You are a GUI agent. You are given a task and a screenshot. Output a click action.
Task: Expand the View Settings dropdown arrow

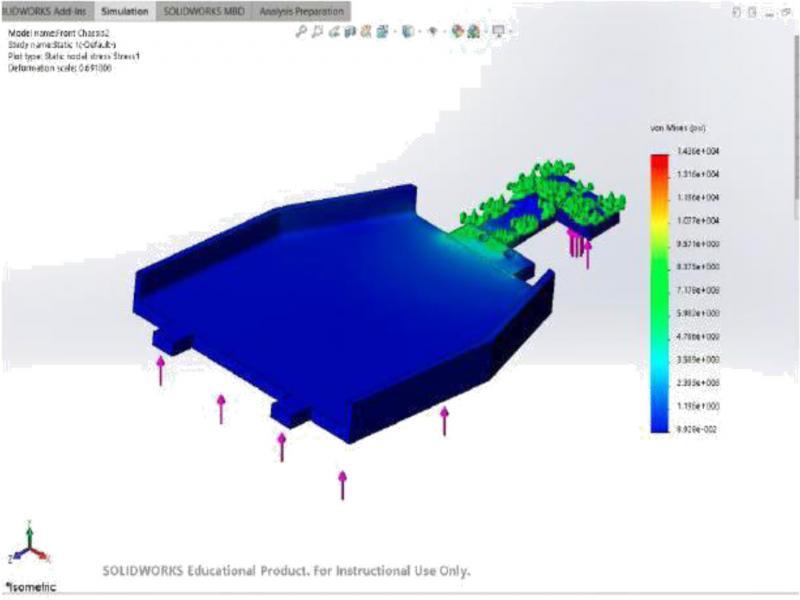pyautogui.click(x=509, y=32)
